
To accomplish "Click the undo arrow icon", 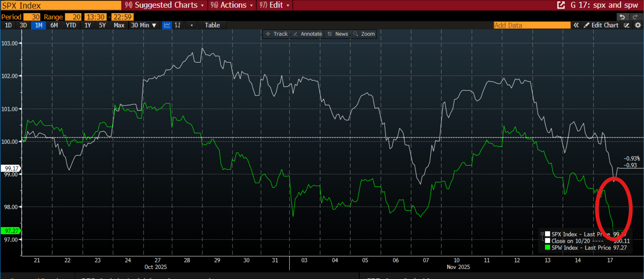I will 622,17.
